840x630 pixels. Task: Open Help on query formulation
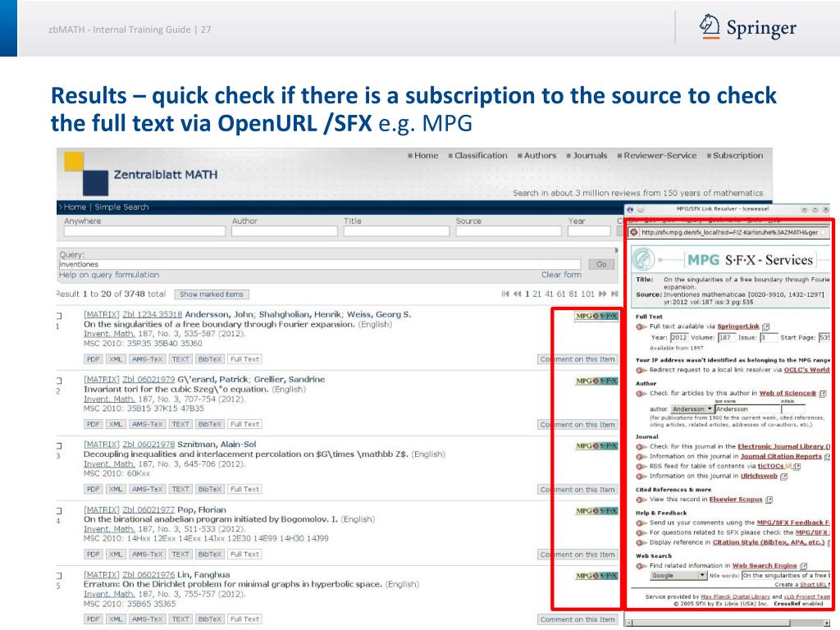click(109, 275)
